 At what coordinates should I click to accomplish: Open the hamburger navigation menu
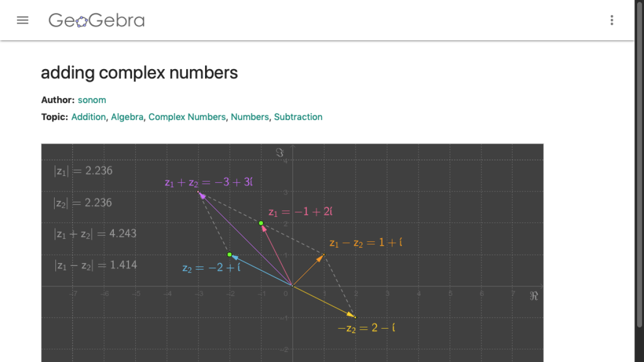pos(23,20)
